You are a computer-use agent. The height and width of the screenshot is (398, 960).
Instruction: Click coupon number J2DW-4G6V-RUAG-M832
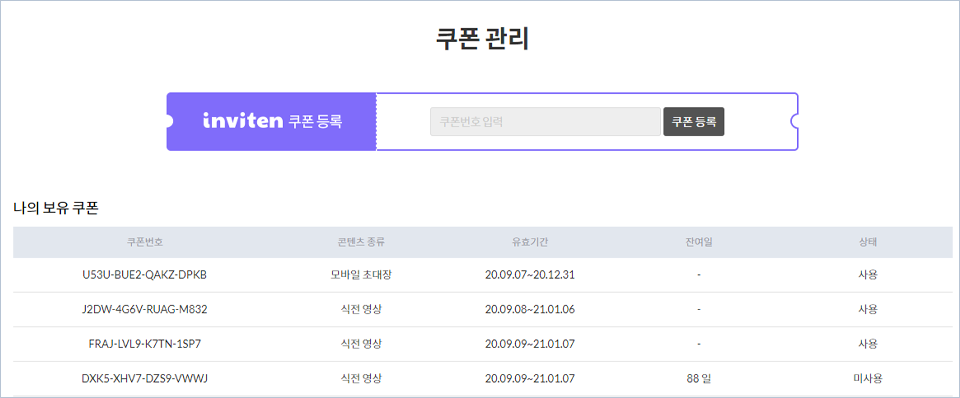point(144,309)
